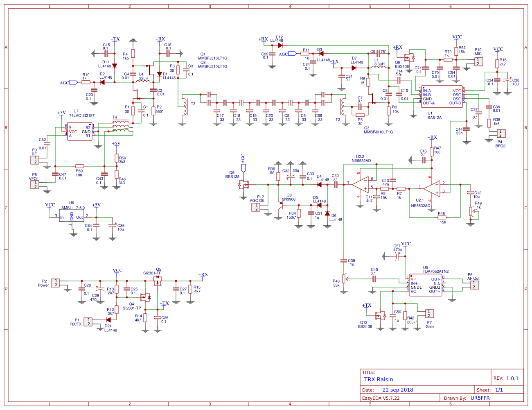Click the TDA7052ATN2 amplifier chip U5

[x=425, y=285]
